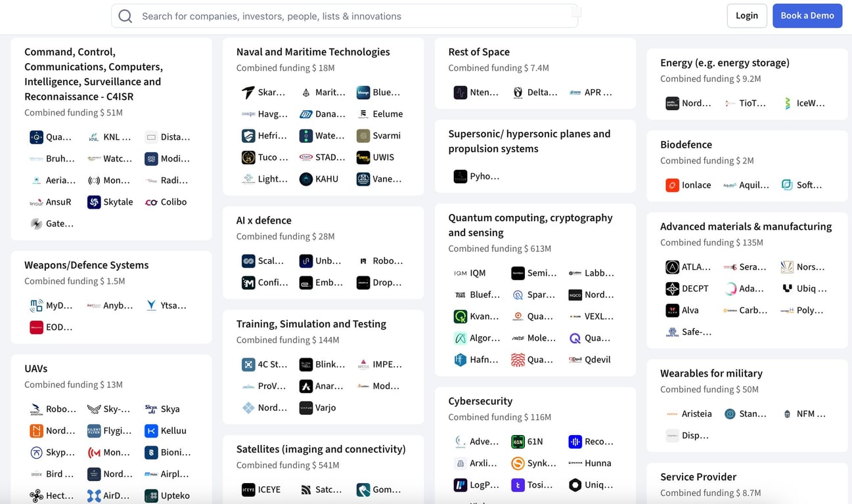Click the 'Weapons/Defence Systems' heading
The width and height of the screenshot is (852, 504).
click(87, 265)
